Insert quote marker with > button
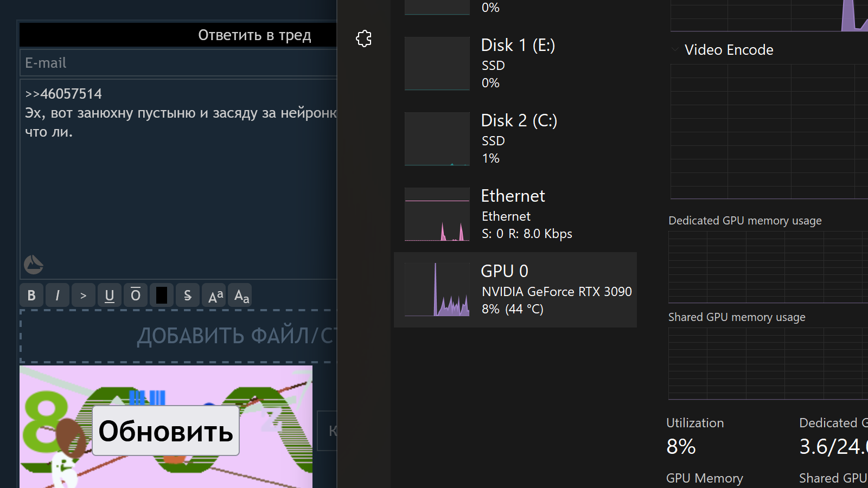This screenshot has height=488, width=868. click(84, 296)
